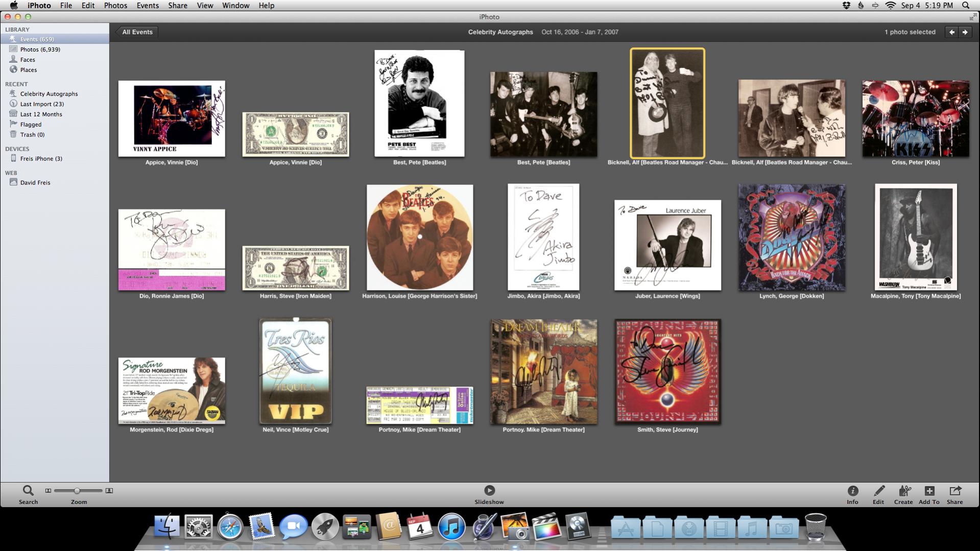Select the Dream Theater album cover photo
Screen dimensions: 980x551
(543, 372)
